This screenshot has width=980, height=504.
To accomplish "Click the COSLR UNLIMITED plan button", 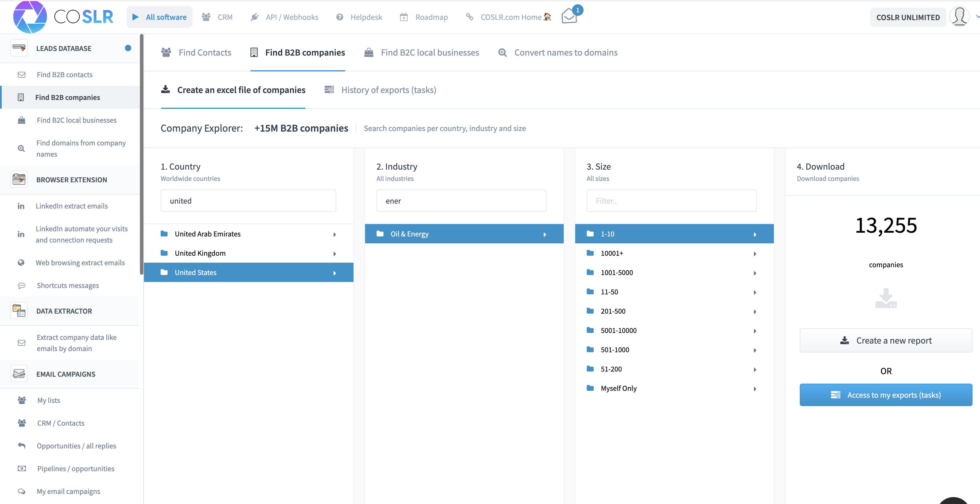I will (x=908, y=17).
